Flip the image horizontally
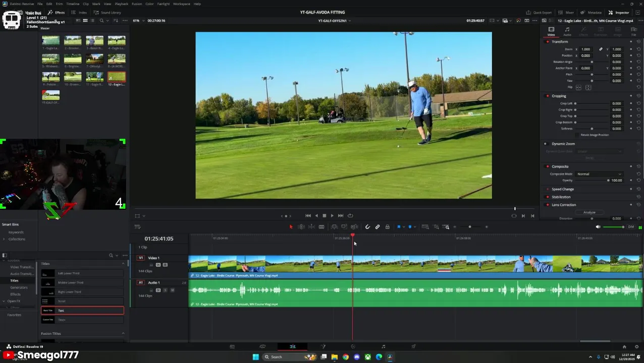 [579, 88]
